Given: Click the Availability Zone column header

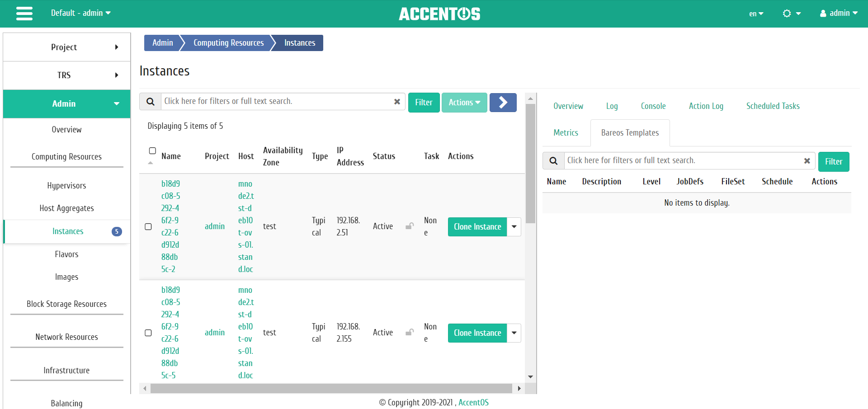Looking at the screenshot, I should [x=283, y=156].
